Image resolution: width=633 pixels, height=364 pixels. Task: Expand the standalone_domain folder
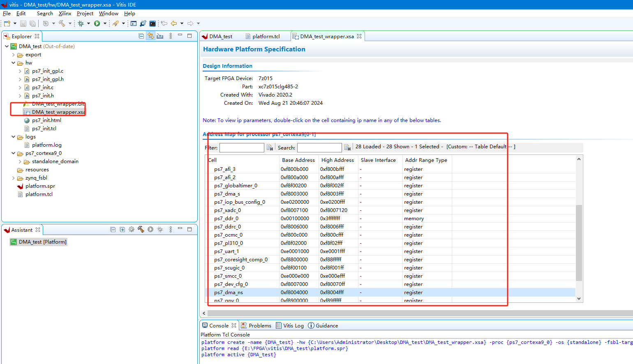(x=20, y=161)
